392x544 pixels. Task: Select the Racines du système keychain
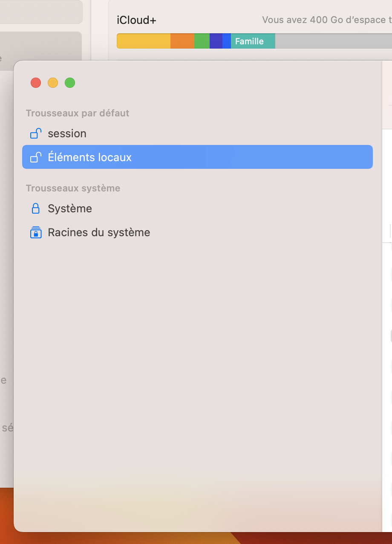pos(99,232)
